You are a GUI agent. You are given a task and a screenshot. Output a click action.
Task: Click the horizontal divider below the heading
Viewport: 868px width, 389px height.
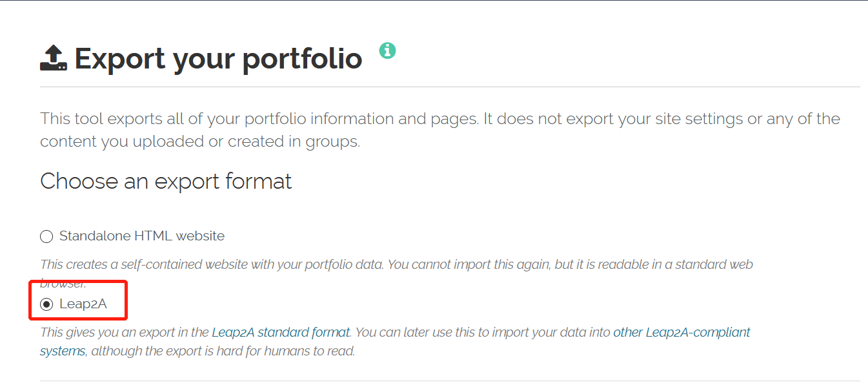tap(450, 87)
